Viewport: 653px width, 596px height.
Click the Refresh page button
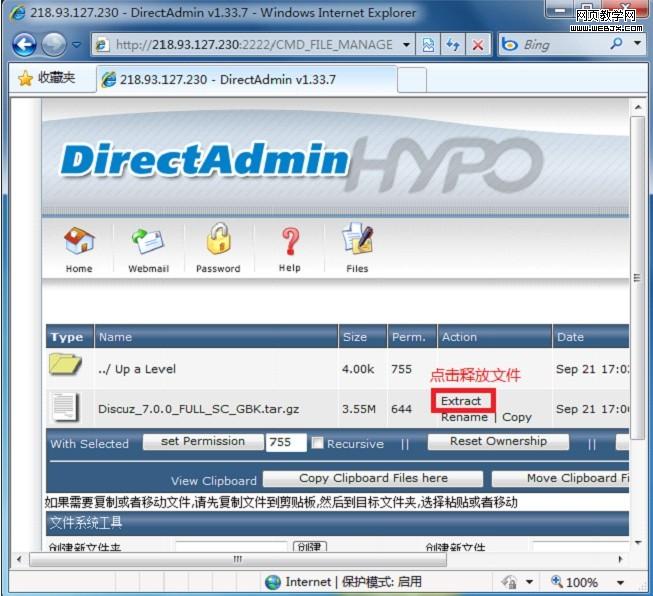(453, 45)
